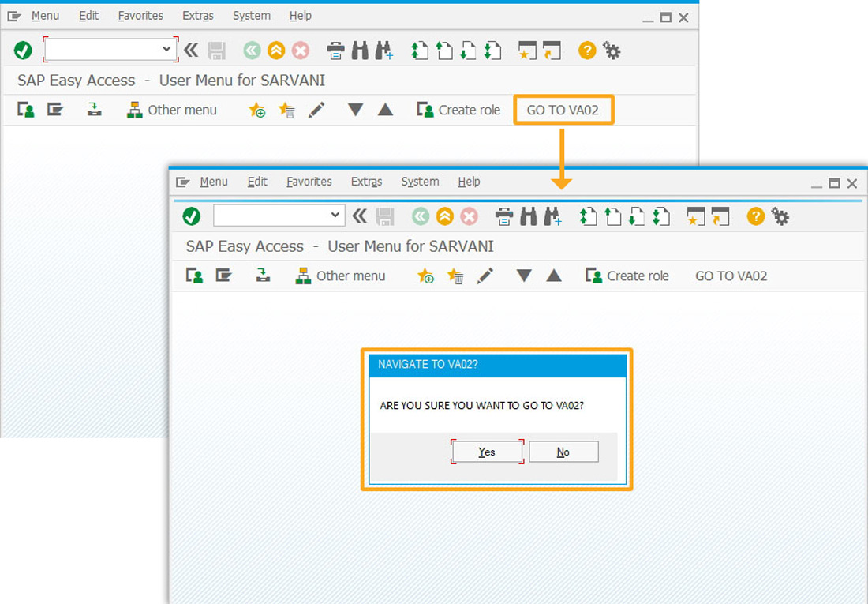Click the orange Exit icon in front window
Viewport: 868px width, 604px height.
point(444,216)
